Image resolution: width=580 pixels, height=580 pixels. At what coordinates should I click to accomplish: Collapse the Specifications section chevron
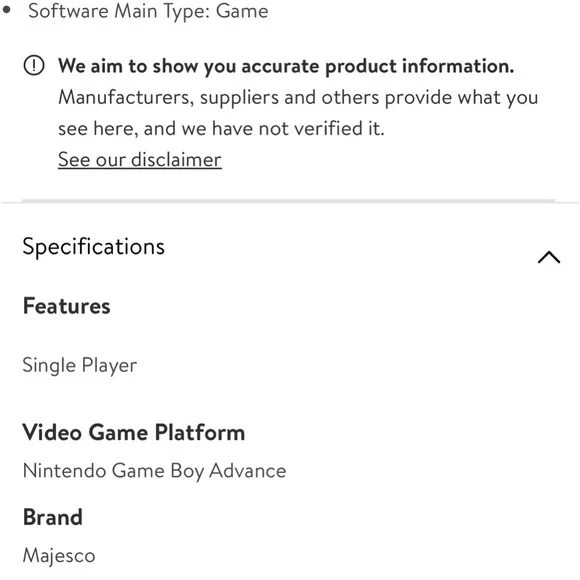point(549,257)
